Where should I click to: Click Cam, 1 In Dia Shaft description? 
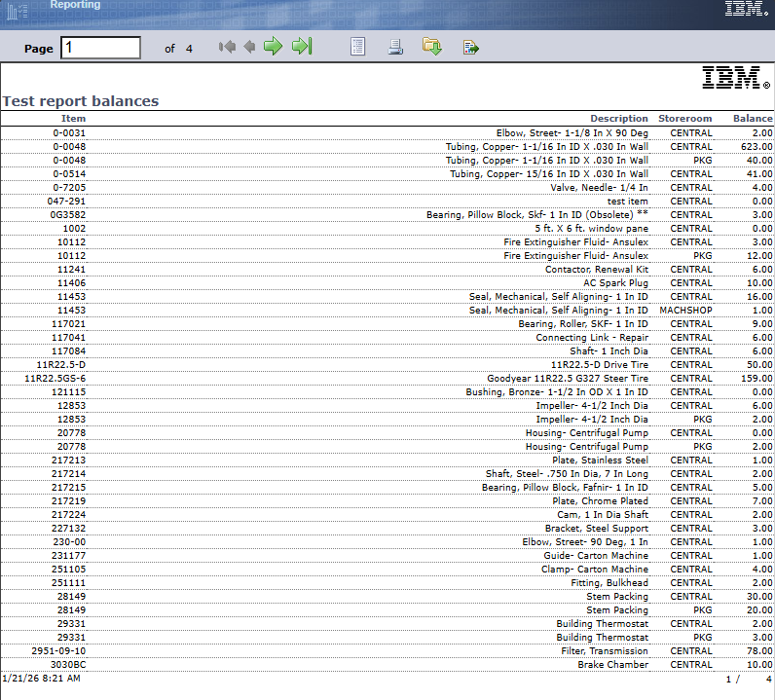603,515
